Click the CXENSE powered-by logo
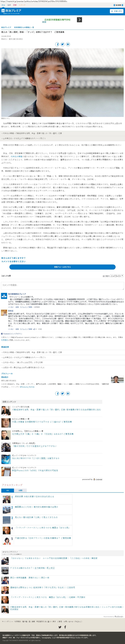This screenshot has width=125, height=644. [x=98, y=479]
